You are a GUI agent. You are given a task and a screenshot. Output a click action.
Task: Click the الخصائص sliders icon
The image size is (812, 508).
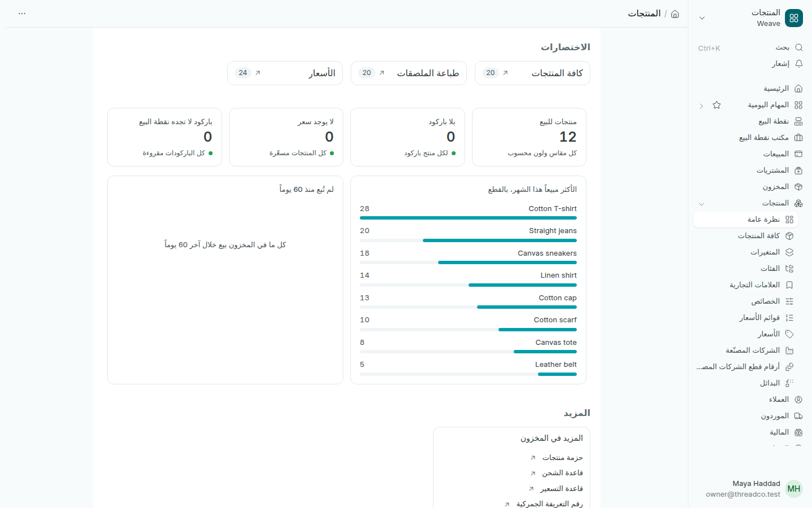[x=789, y=301]
